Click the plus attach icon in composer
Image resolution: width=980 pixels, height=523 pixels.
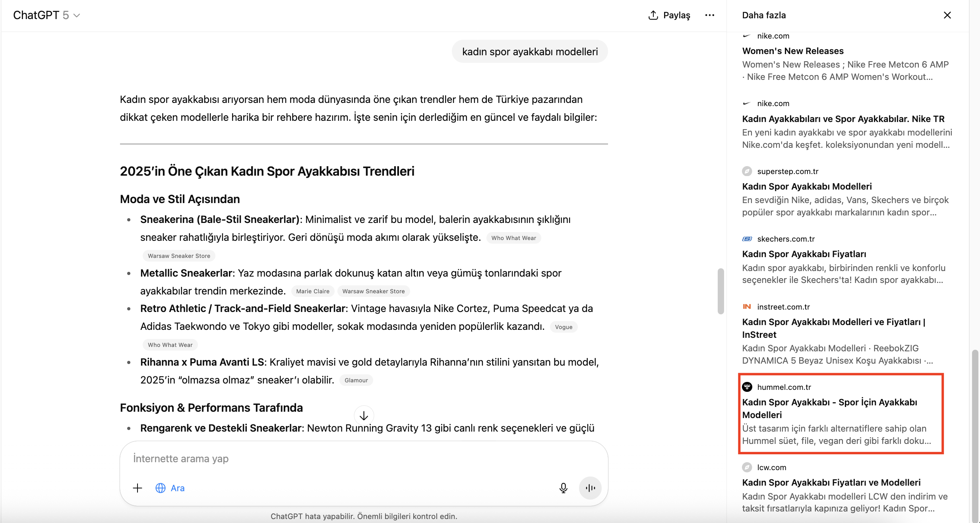tap(138, 488)
